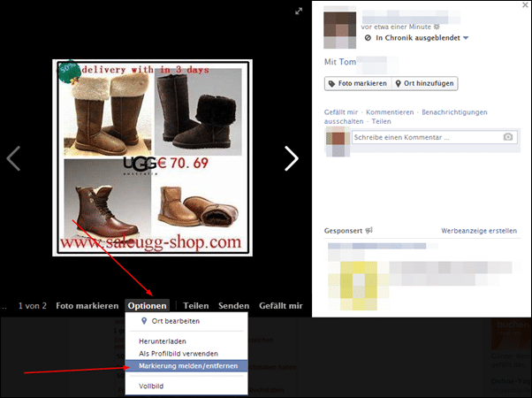Image resolution: width=532 pixels, height=398 pixels.
Task: Click the Foto markieren button in sidebar
Action: point(358,83)
